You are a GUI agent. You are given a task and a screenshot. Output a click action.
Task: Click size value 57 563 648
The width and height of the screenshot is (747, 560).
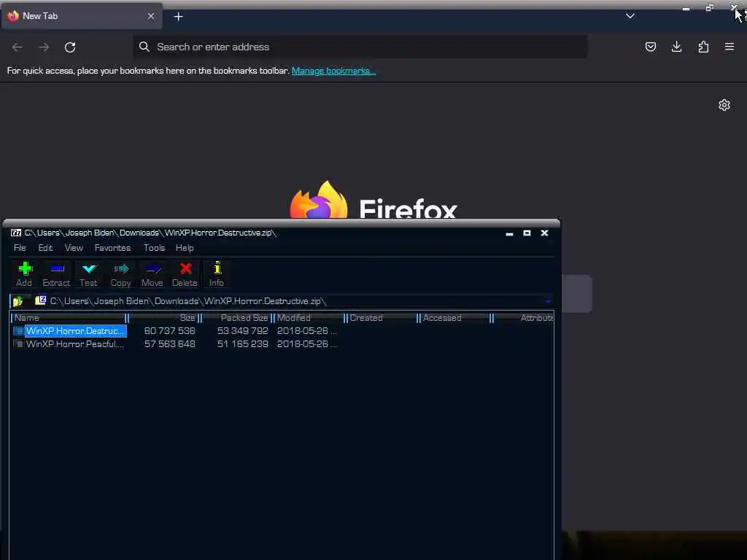tap(169, 344)
